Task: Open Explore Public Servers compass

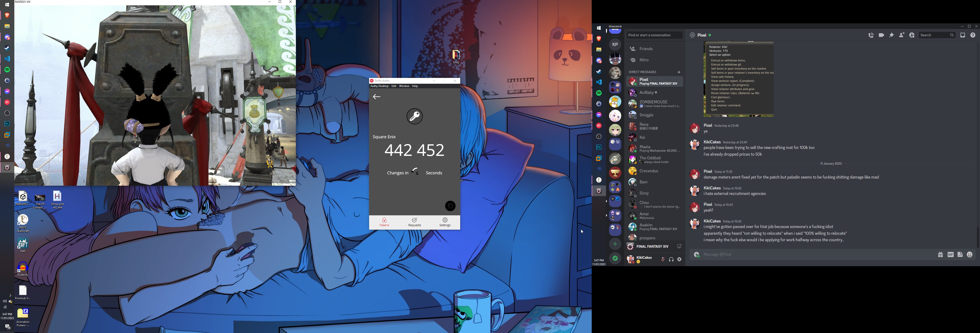Action: coord(615,258)
